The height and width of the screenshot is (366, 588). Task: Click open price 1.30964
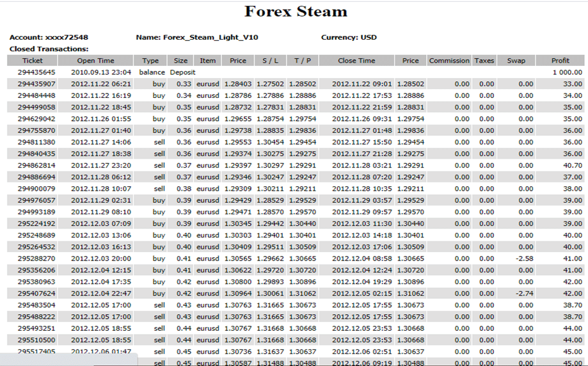tap(238, 293)
